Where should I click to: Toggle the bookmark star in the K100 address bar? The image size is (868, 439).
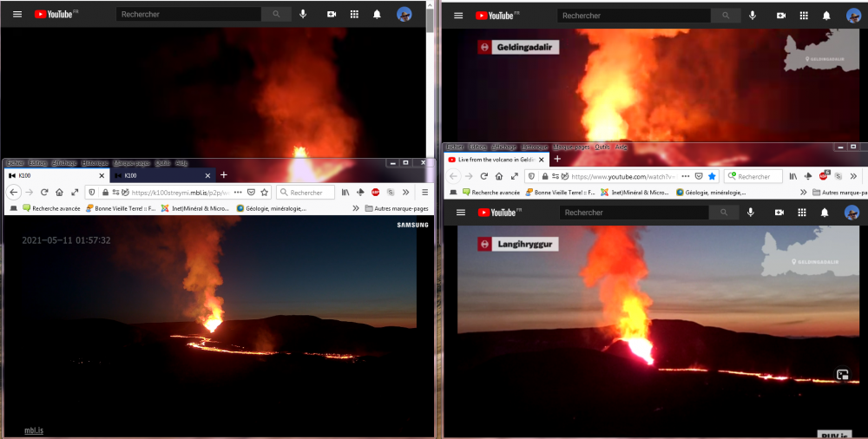point(264,193)
